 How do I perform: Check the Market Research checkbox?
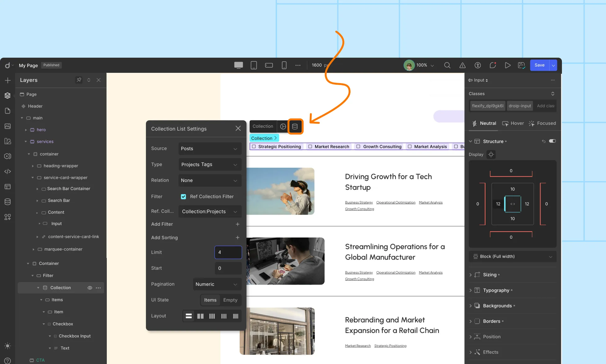tap(310, 146)
